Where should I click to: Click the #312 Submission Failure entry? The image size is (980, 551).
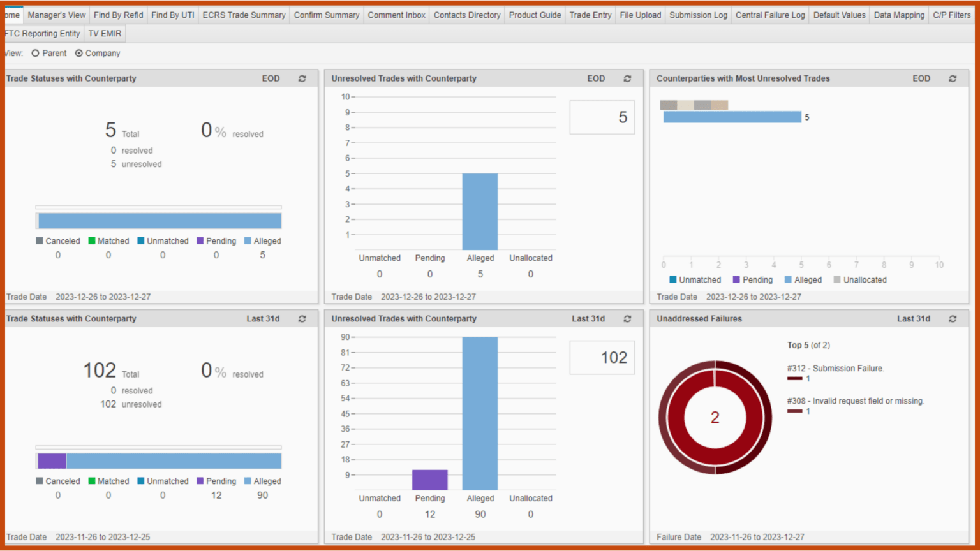[x=835, y=369]
